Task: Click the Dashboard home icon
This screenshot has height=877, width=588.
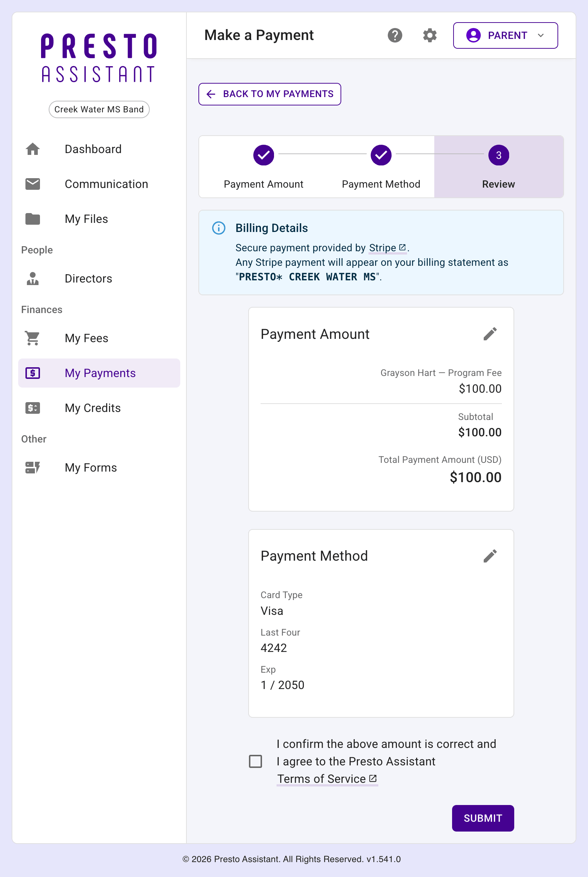Action: tap(33, 149)
